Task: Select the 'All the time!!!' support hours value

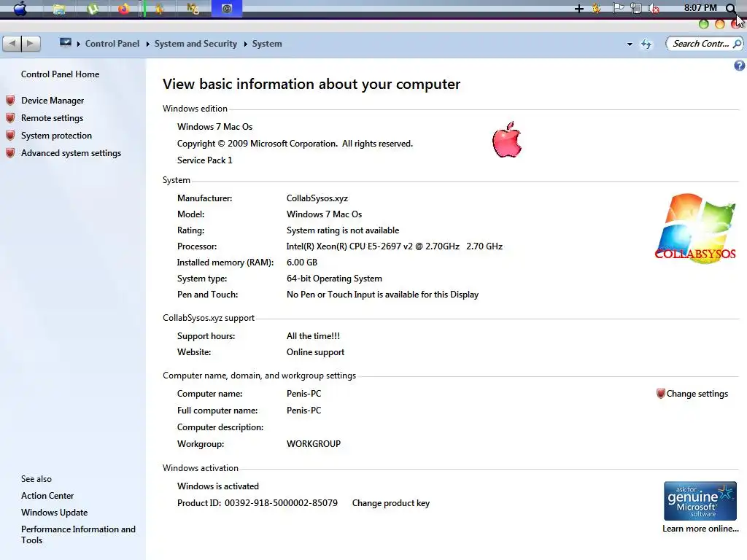Action: click(313, 336)
